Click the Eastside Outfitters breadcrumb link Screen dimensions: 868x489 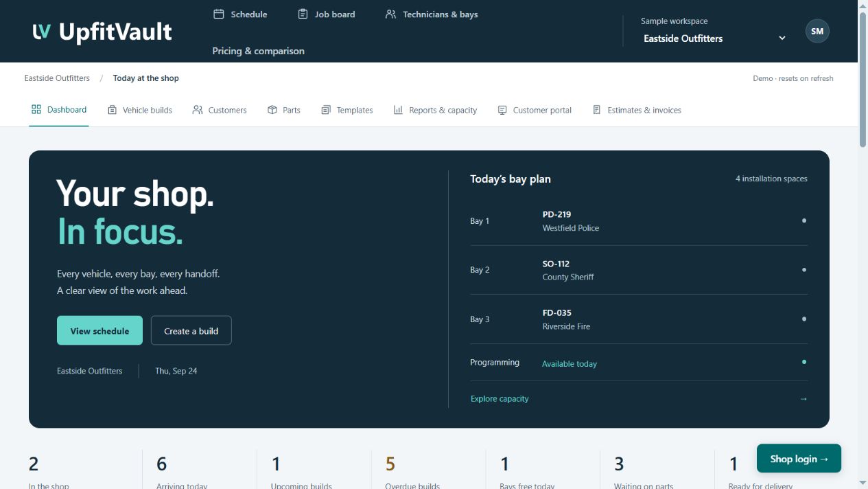57,78
